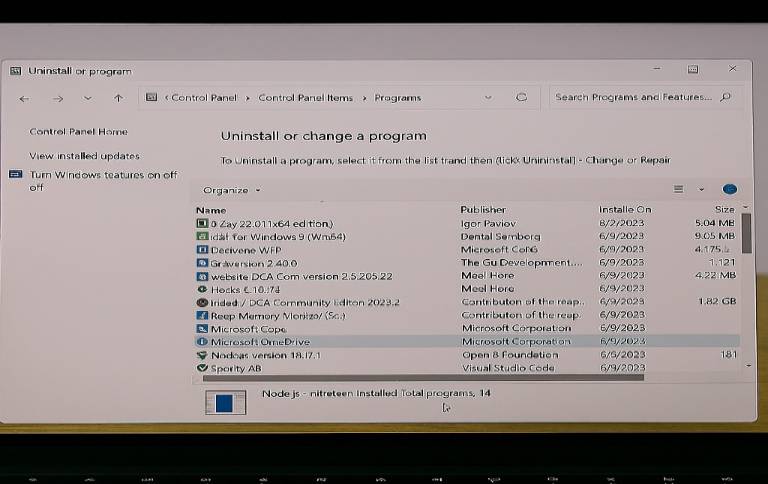This screenshot has width=768, height=484.
Task: Go up one folder level
Action: [x=118, y=98]
